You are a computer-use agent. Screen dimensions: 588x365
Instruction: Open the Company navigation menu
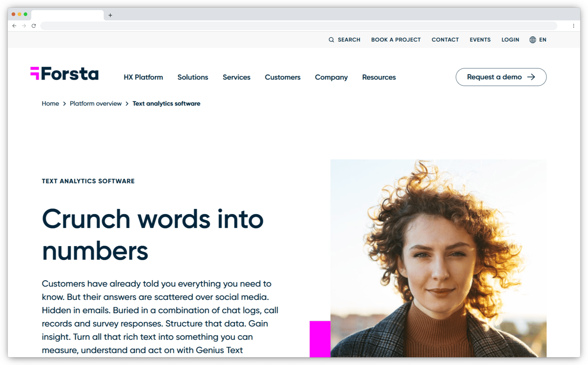click(x=331, y=77)
